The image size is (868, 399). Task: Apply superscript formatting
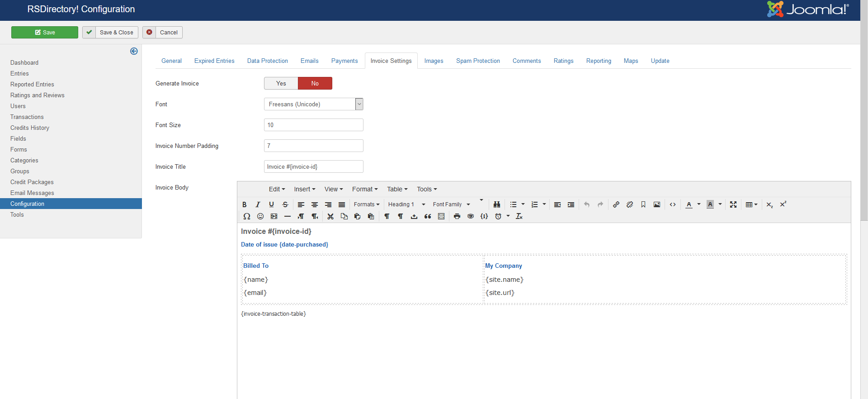click(783, 204)
